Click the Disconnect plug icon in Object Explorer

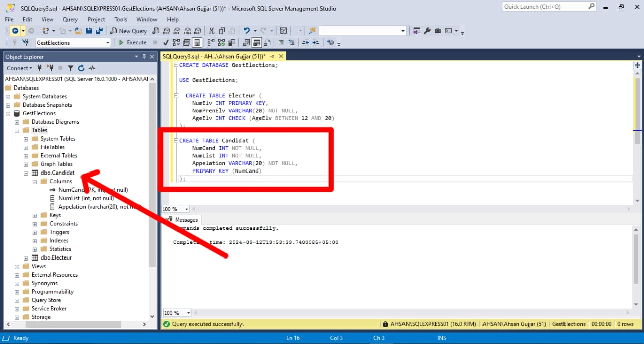coord(50,68)
